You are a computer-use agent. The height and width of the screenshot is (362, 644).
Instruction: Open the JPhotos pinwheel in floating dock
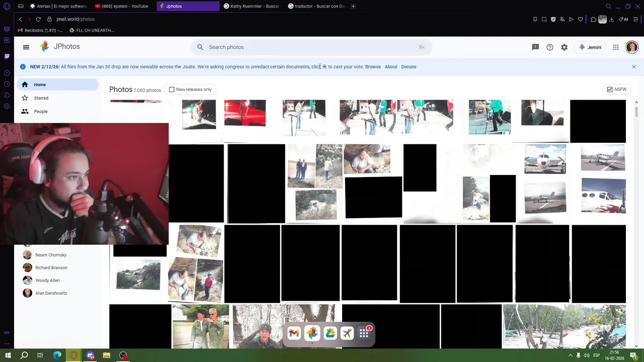312,333
